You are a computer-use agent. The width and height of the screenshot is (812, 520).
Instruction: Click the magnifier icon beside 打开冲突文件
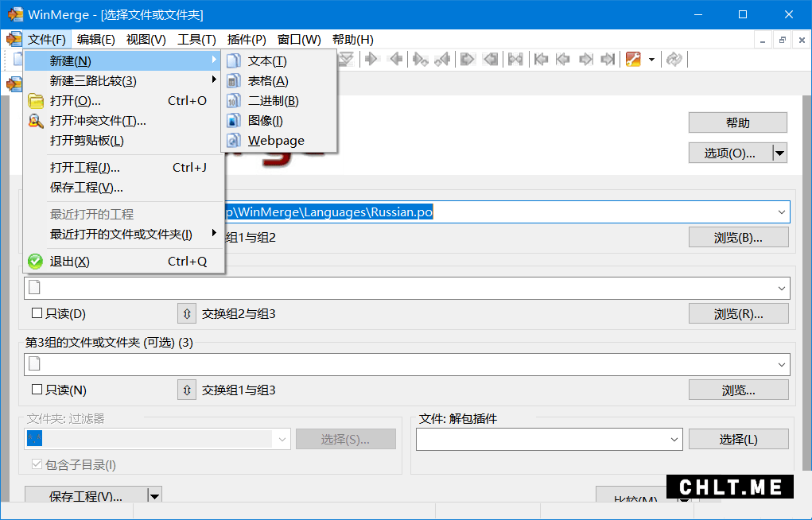point(36,121)
